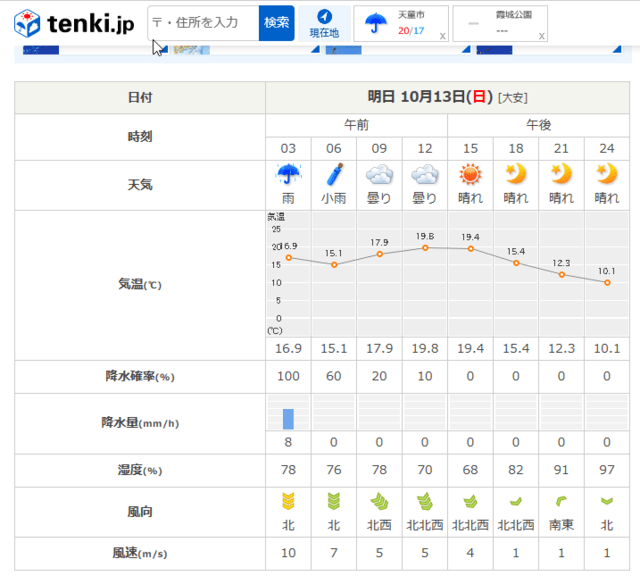Click the temperature value 15.4 below graph
The image size is (640, 584).
[516, 349]
